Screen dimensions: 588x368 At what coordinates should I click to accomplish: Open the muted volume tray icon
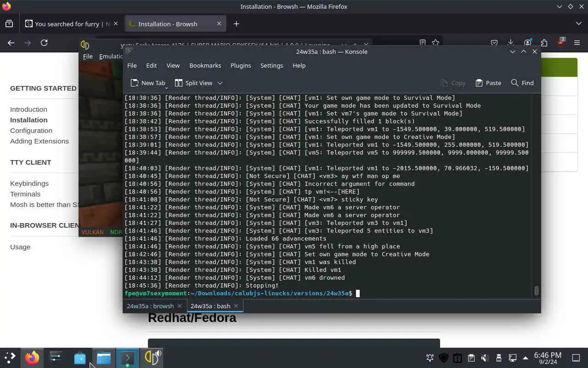[x=485, y=358]
